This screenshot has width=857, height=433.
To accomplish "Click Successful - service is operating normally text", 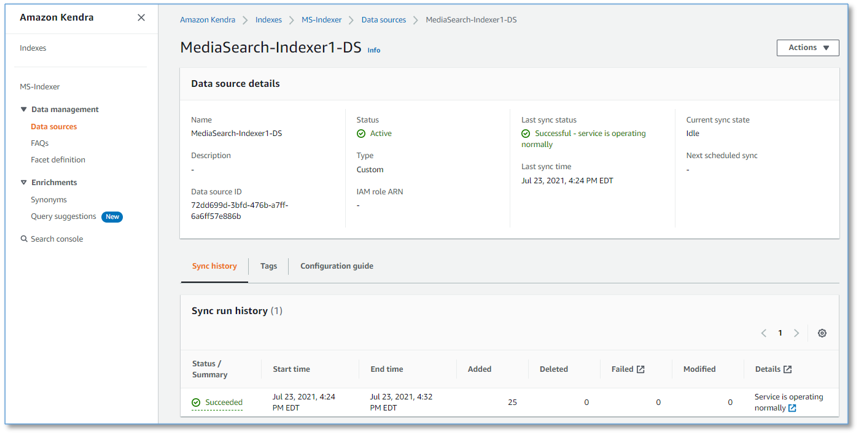I will click(583, 139).
